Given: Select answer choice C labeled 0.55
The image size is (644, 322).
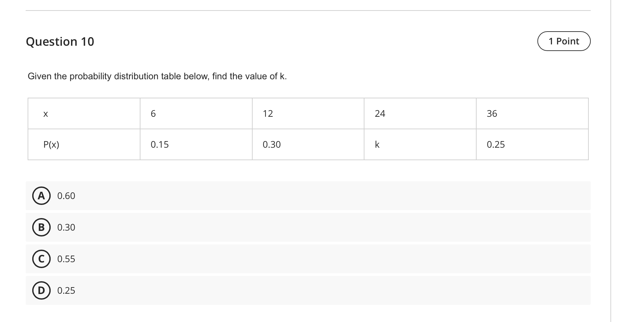Looking at the screenshot, I should (41, 259).
